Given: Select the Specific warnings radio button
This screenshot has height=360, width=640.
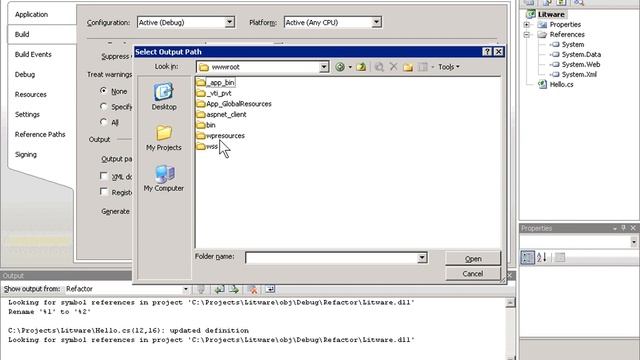Looking at the screenshot, I should click(104, 107).
